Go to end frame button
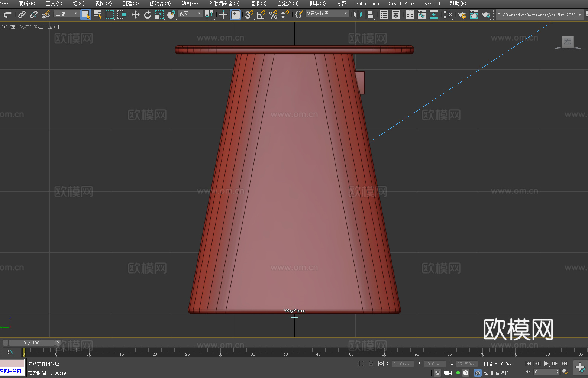Screen dimensions: 588x378 pyautogui.click(x=565, y=364)
